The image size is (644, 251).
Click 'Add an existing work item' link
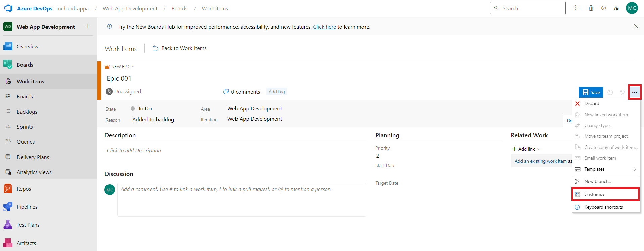point(541,161)
